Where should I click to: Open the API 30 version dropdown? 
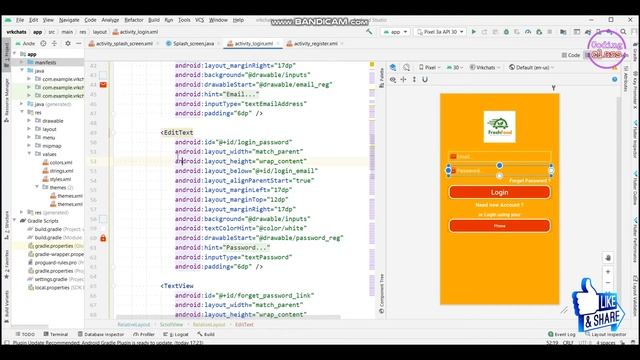coord(455,67)
